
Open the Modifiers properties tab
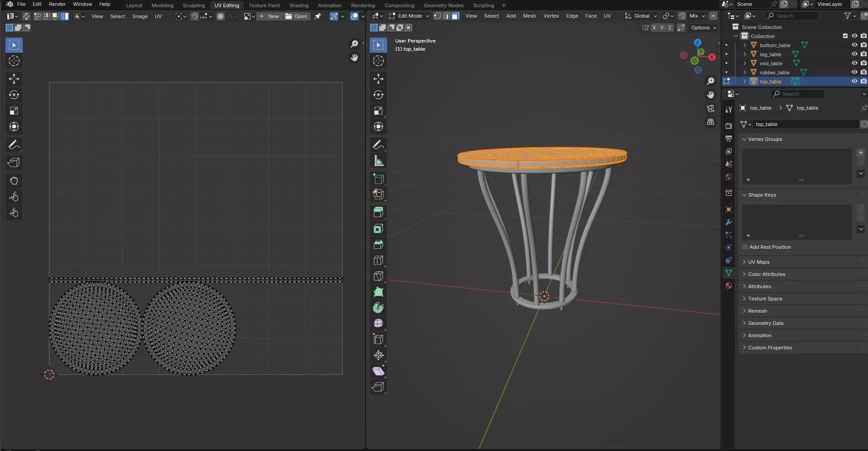tap(729, 222)
